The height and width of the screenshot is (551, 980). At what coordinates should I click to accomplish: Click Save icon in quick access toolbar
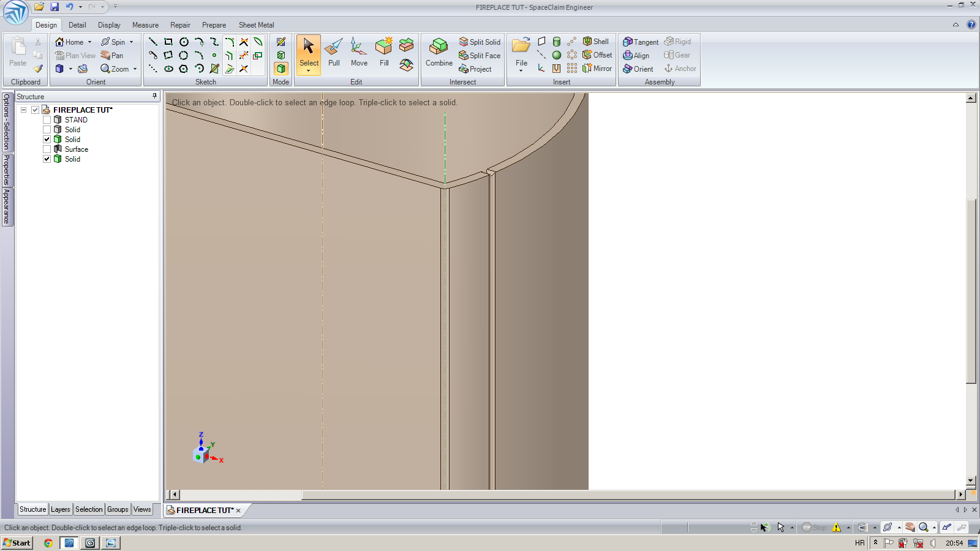click(x=55, y=7)
